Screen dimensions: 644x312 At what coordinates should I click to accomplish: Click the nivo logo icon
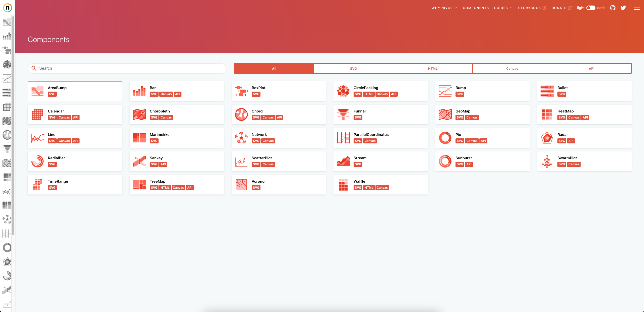coord(8,8)
